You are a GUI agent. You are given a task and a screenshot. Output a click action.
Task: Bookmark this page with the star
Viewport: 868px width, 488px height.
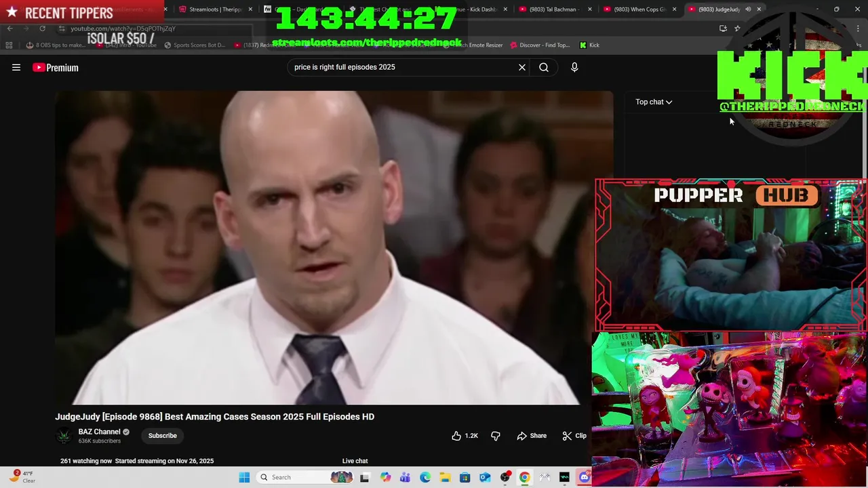pos(737,28)
